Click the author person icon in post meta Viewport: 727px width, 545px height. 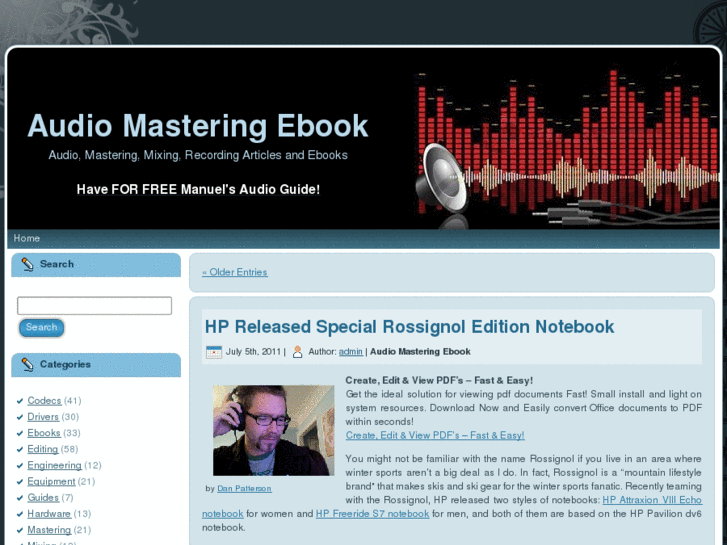click(x=297, y=352)
